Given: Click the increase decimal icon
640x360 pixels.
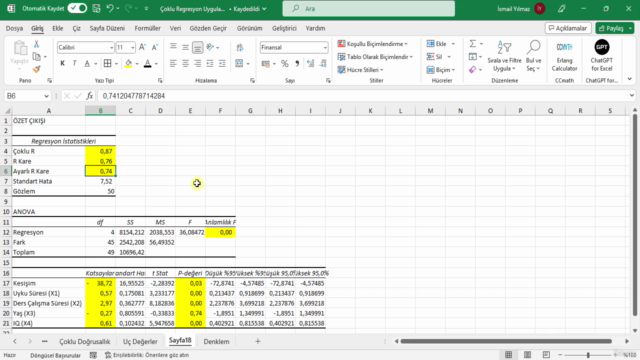Looking at the screenshot, I should click(x=311, y=63).
